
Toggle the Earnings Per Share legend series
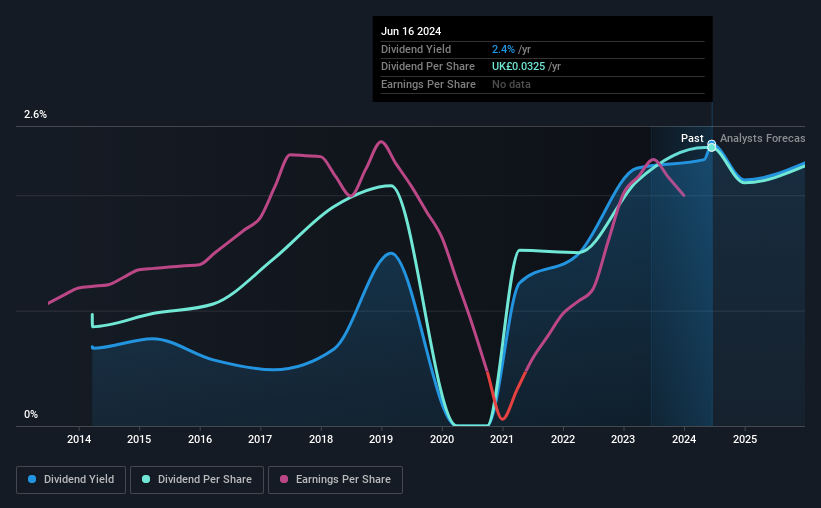(x=335, y=480)
